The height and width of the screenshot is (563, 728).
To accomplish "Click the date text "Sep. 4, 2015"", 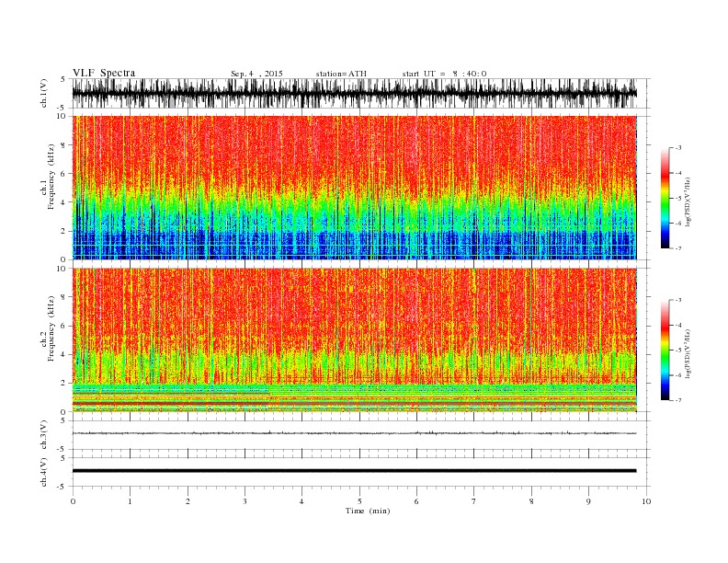I will point(256,74).
